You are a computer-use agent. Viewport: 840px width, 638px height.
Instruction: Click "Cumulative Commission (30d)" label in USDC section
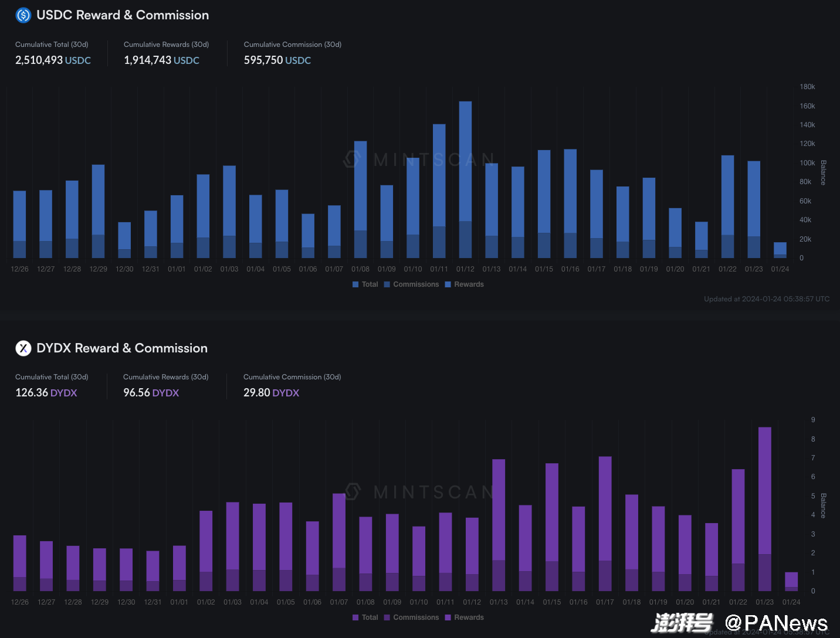click(293, 45)
